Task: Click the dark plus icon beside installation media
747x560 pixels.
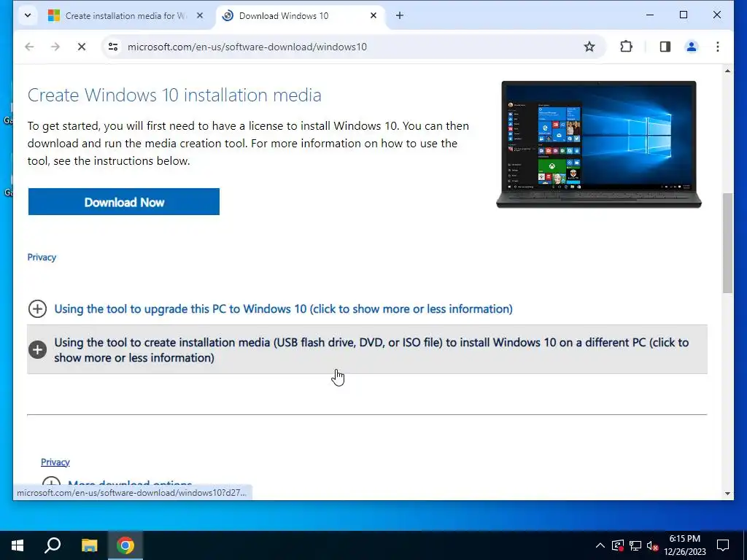Action: pyautogui.click(x=38, y=350)
